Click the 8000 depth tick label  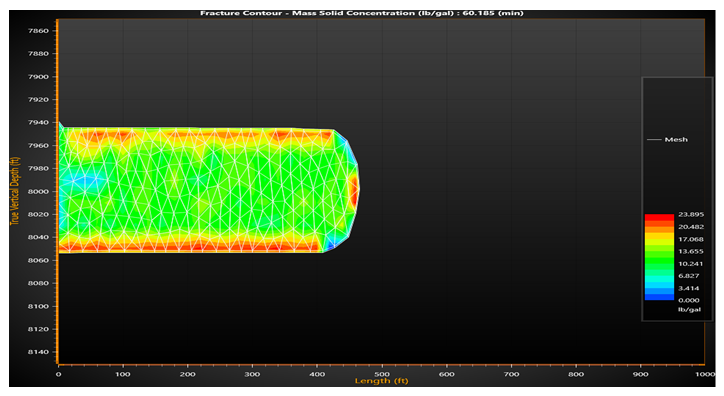[38, 192]
